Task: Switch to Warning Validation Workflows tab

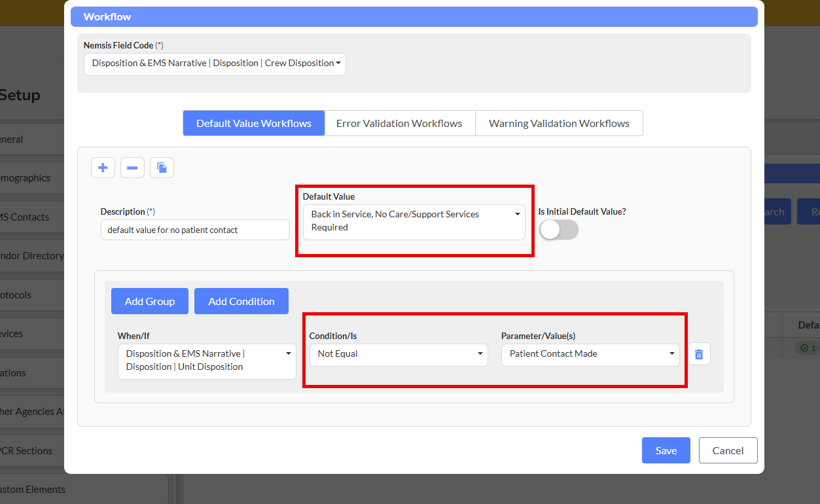Action: tap(559, 123)
